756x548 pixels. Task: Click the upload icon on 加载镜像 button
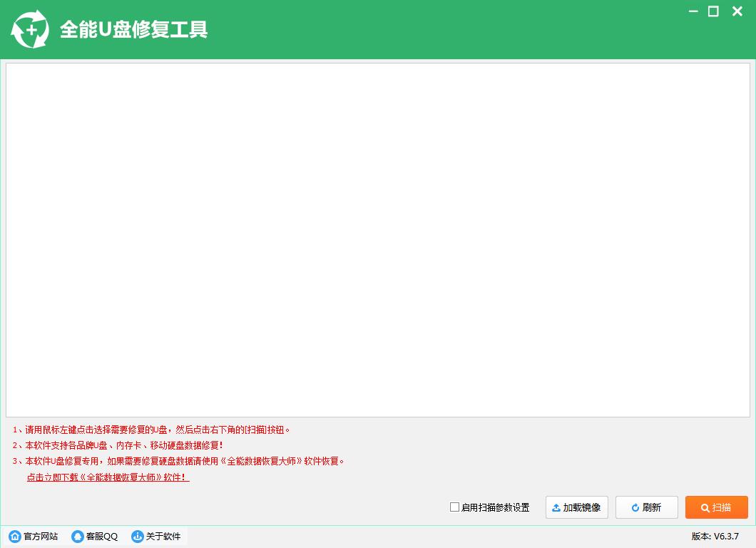click(556, 507)
